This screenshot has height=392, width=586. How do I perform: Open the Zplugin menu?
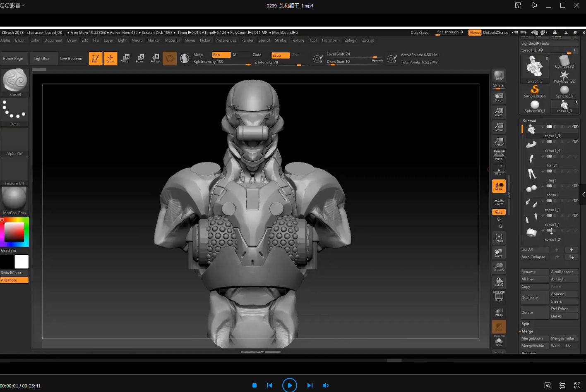(351, 40)
